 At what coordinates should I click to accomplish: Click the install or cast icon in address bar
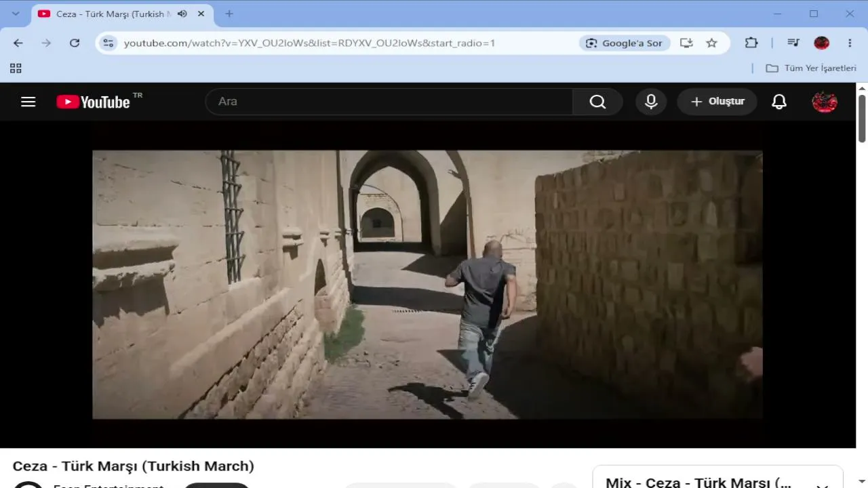coord(686,43)
